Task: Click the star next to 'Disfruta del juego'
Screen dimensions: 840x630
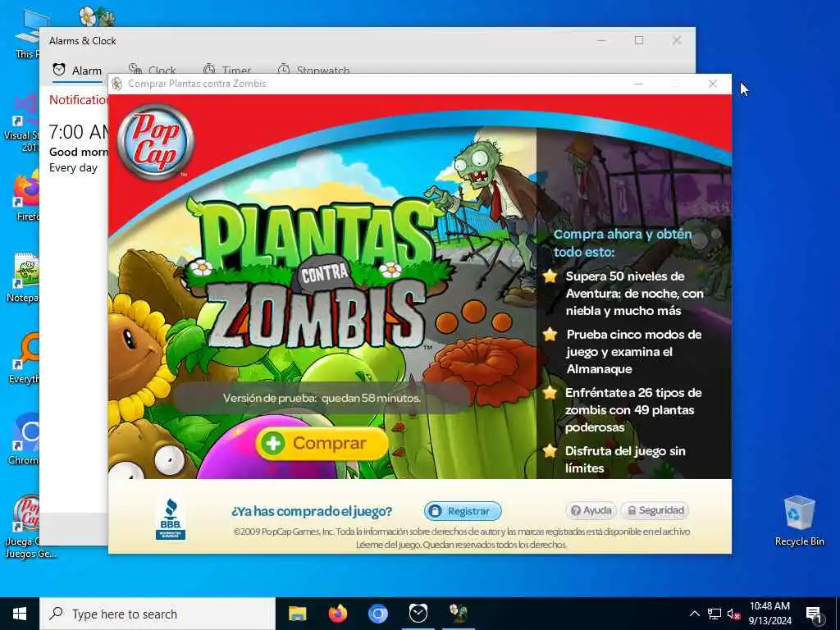Action: (550, 451)
